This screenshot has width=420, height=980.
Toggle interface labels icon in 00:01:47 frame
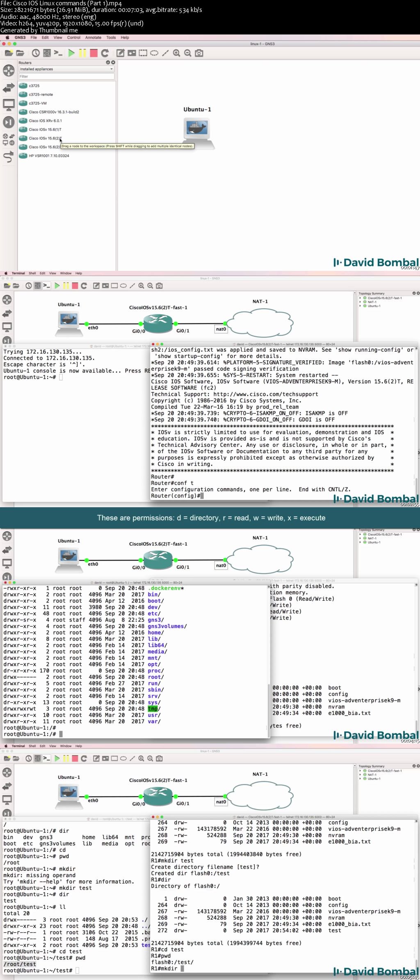(47, 53)
